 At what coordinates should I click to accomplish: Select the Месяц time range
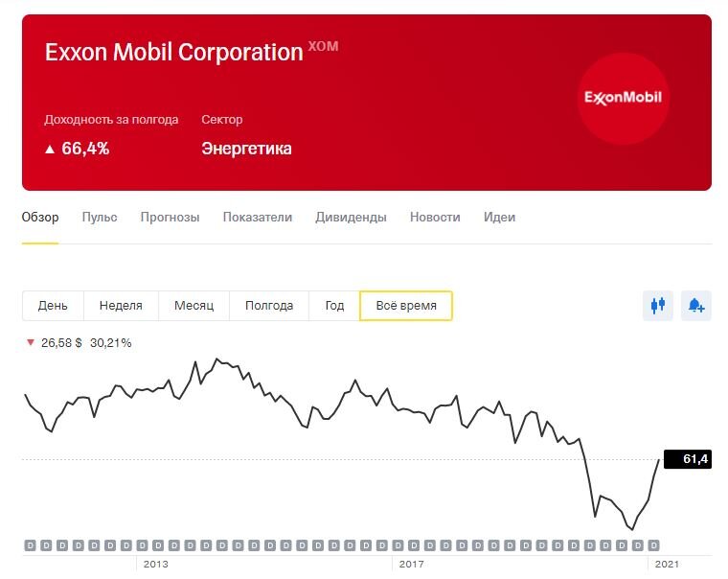point(194,306)
